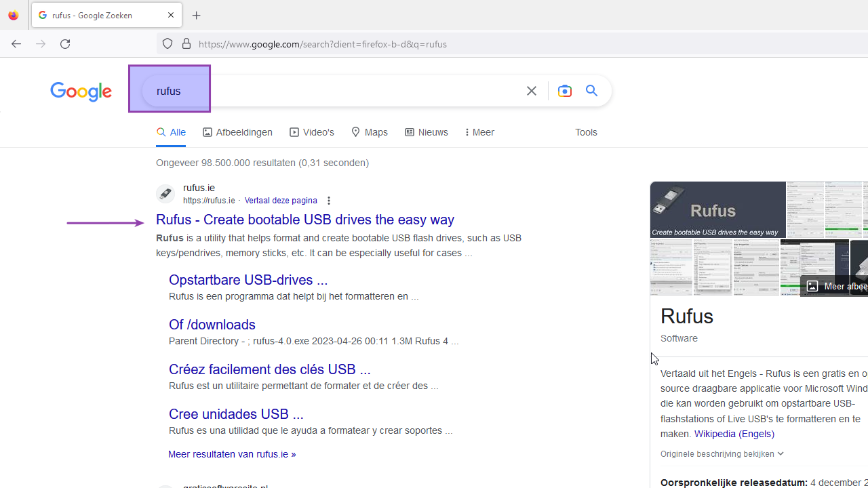This screenshot has width=868, height=488.
Task: Open the Of /downloads sitelink
Action: coord(212,325)
